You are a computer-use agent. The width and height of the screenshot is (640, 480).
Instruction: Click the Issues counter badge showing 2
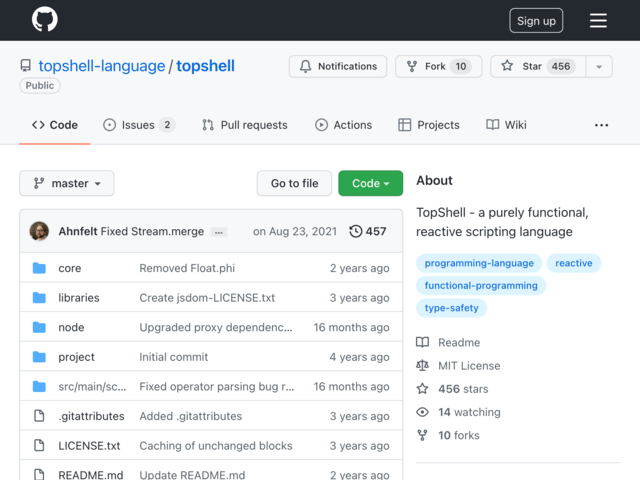pyautogui.click(x=167, y=125)
